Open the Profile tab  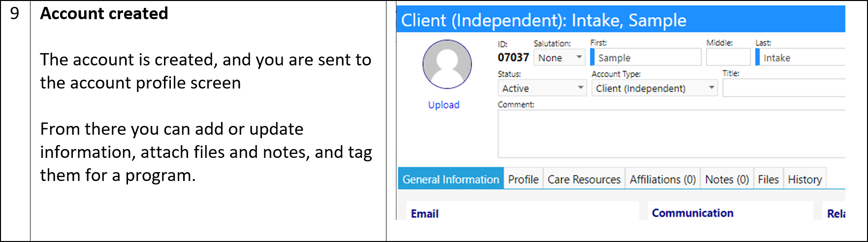coord(523,179)
